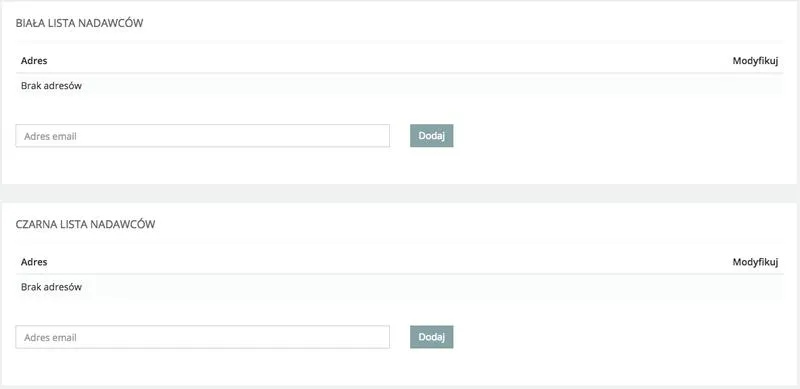Select the BIAŁA LISTA NADAWCÓW heading

80,23
